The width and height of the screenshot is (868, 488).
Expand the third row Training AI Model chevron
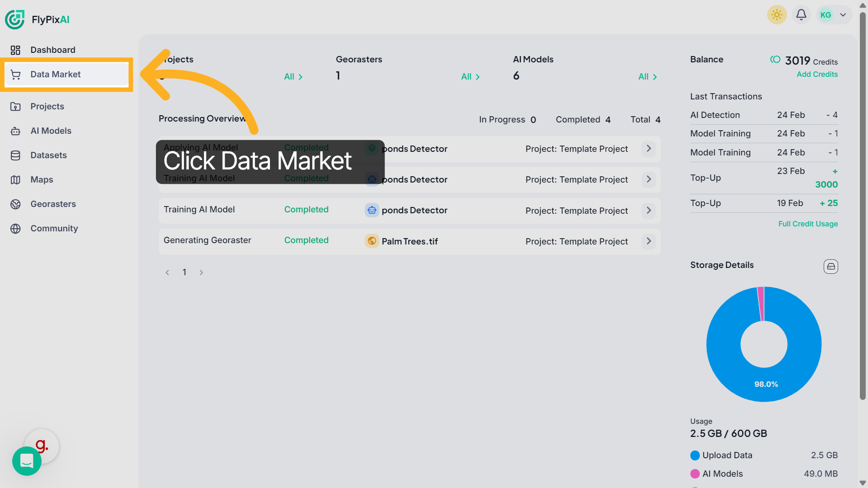click(648, 211)
